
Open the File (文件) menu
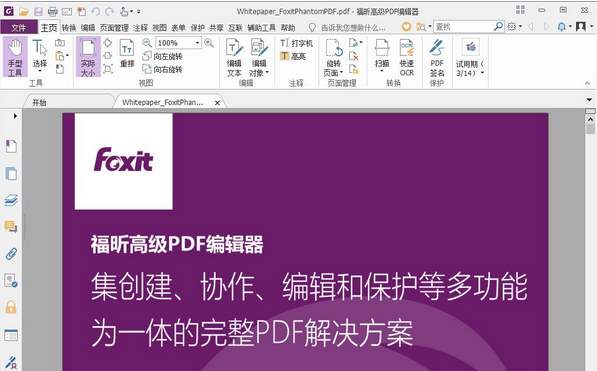click(19, 27)
